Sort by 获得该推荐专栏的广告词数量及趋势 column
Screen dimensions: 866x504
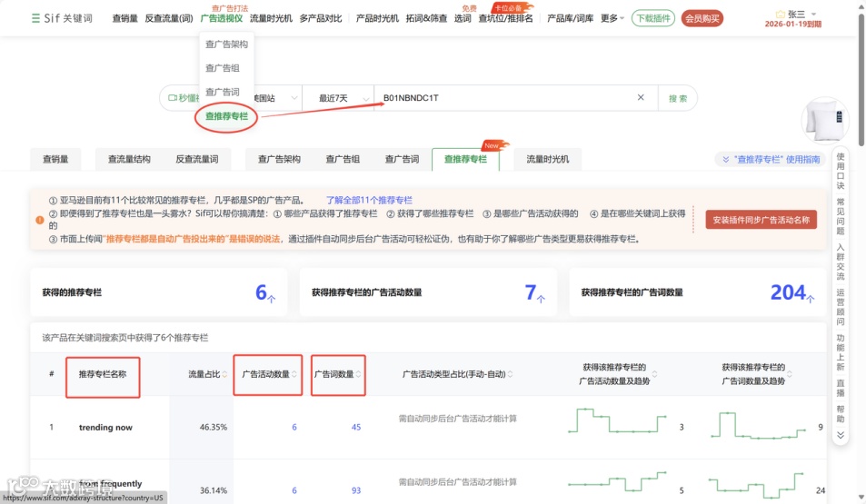coord(790,374)
